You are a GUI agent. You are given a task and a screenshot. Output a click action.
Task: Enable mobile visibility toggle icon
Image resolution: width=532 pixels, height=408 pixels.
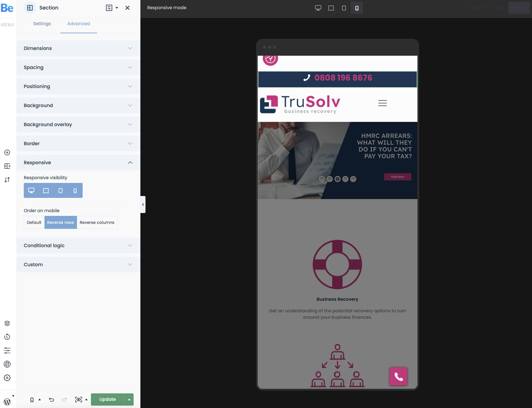pyautogui.click(x=75, y=190)
